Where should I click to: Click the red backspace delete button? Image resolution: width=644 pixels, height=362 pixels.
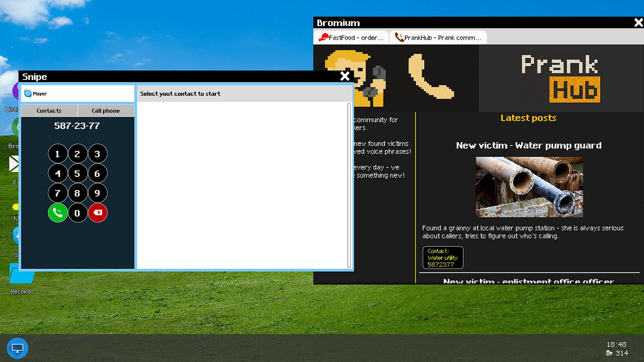(x=98, y=213)
